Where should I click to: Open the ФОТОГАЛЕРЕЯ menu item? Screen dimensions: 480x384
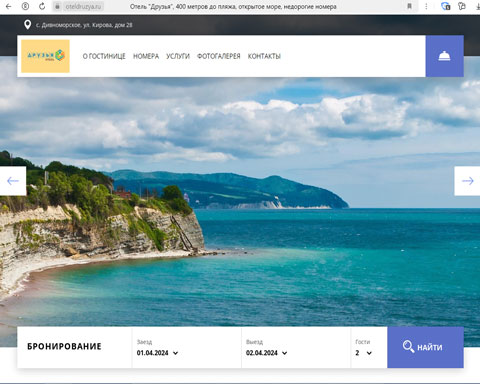tap(219, 56)
